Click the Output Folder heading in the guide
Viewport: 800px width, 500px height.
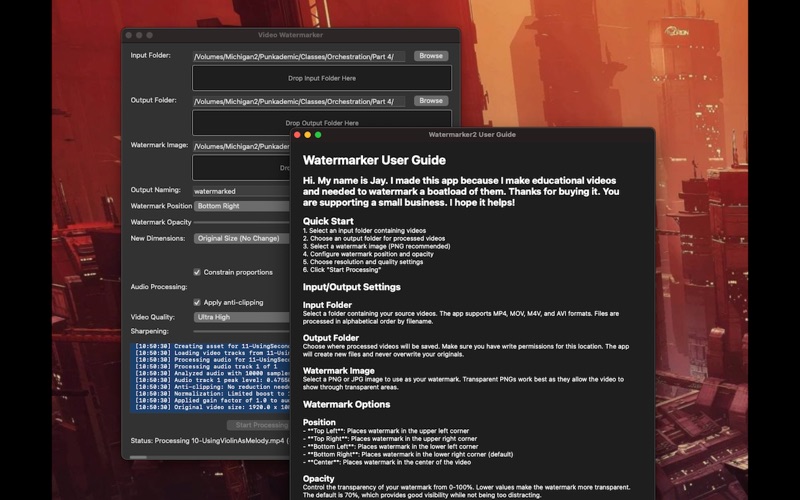(x=331, y=338)
